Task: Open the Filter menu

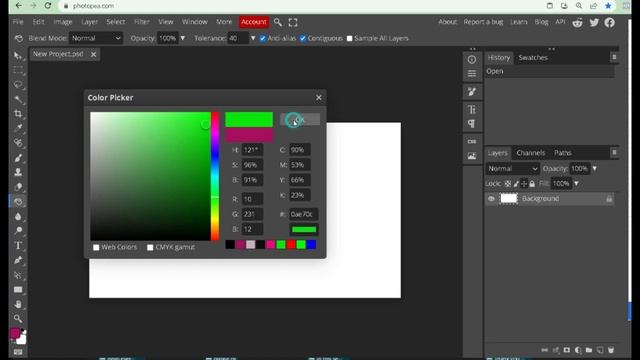Action: [x=142, y=22]
